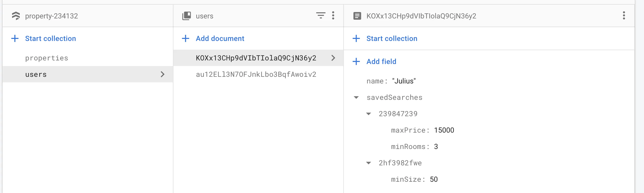Collapse the 2hf3982fwe nested map

(x=368, y=163)
